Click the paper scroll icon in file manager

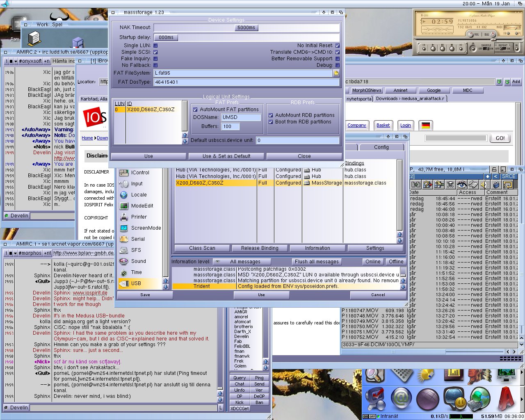pos(473,185)
